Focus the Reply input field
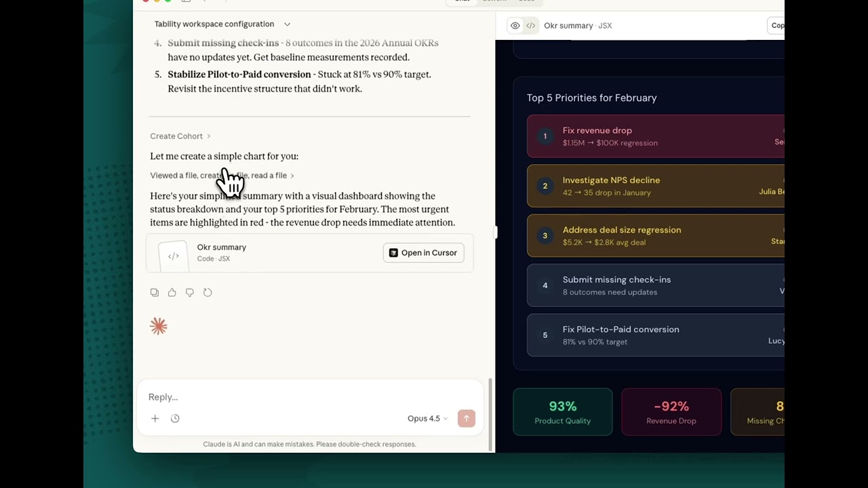 click(x=309, y=397)
